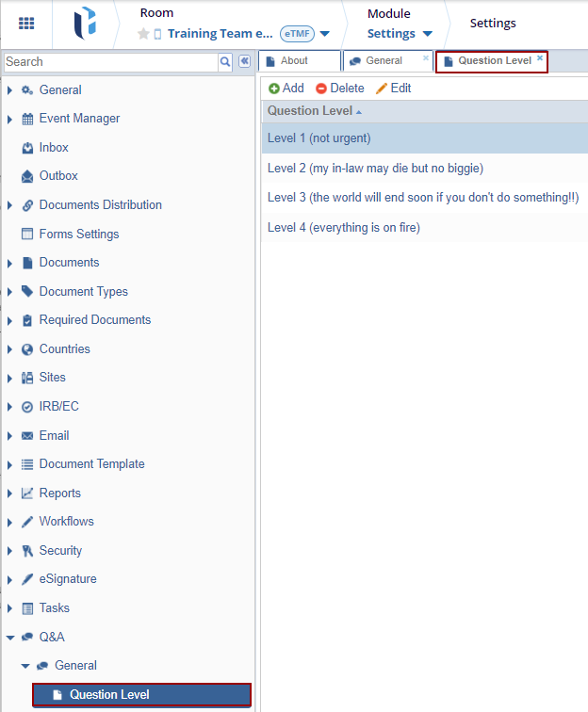Collapse the Q&A tree section
Screen dimensions: 588x712
pyautogui.click(x=9, y=638)
